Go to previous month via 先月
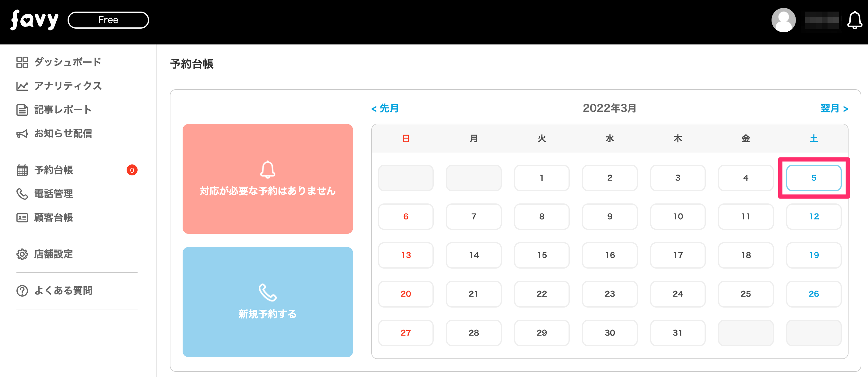This screenshot has width=868, height=377. pos(385,109)
